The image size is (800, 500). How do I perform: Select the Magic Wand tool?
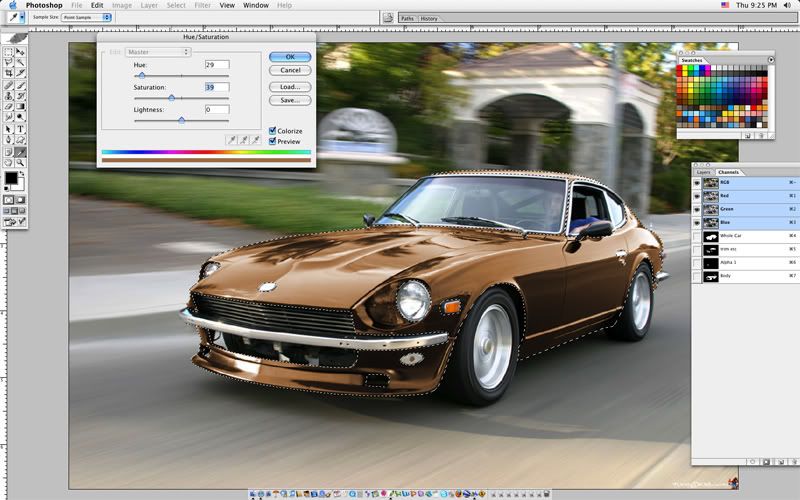coord(21,62)
